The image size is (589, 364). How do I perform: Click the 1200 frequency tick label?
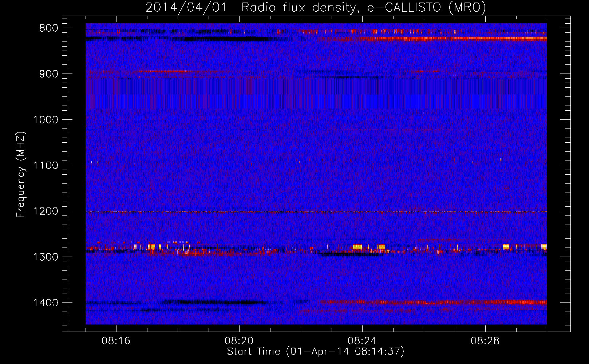pyautogui.click(x=46, y=211)
